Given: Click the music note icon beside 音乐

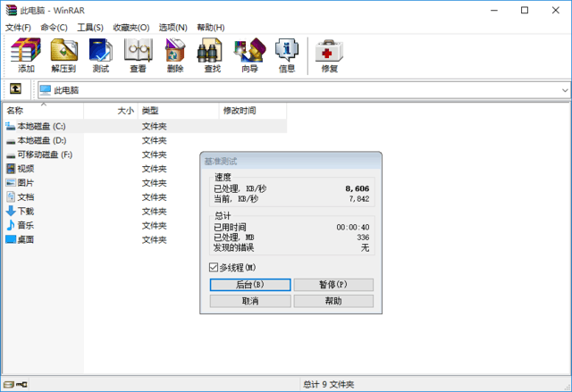Looking at the screenshot, I should [x=11, y=225].
